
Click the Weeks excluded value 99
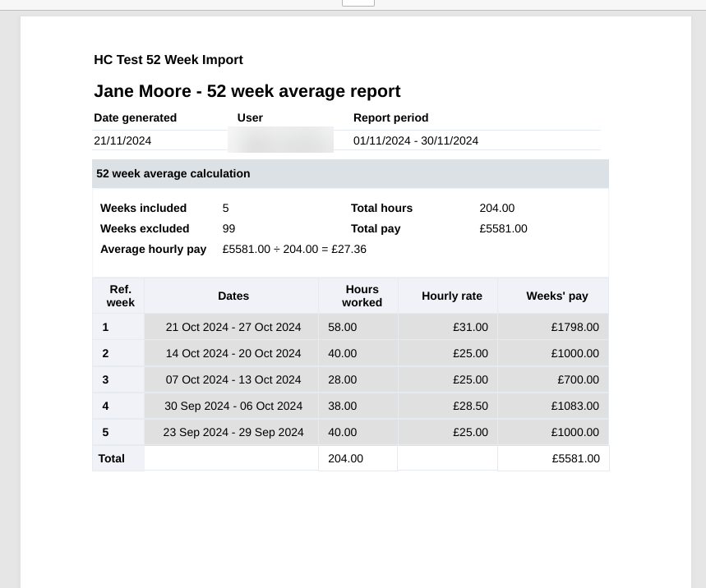point(229,229)
